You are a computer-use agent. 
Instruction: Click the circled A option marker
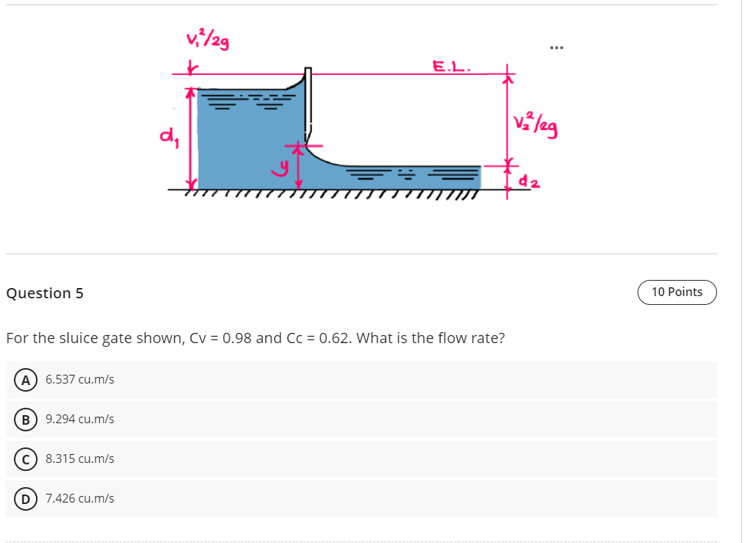25,379
